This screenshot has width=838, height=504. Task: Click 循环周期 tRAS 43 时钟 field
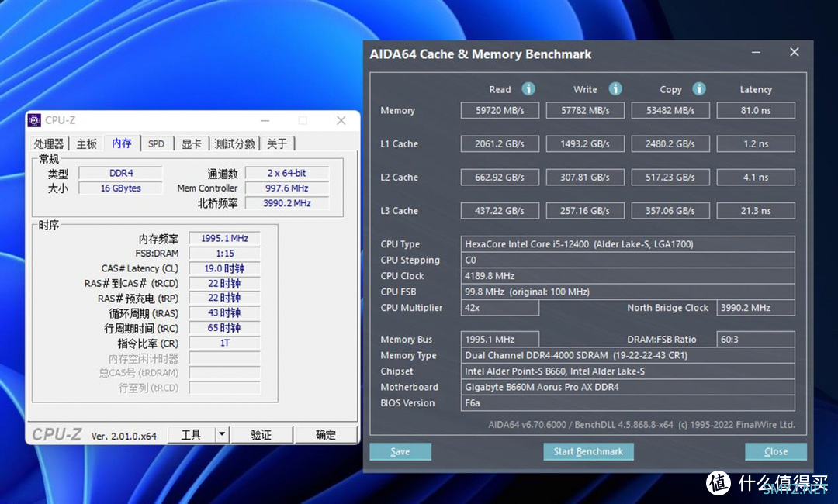point(224,312)
